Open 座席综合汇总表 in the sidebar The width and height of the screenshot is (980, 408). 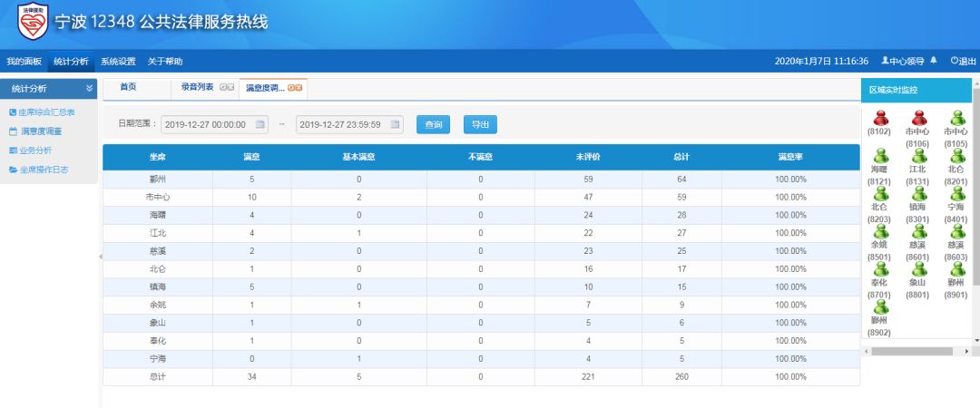[x=47, y=112]
